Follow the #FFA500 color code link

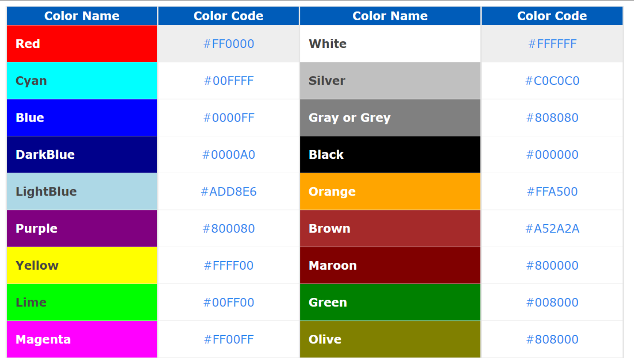pos(552,192)
